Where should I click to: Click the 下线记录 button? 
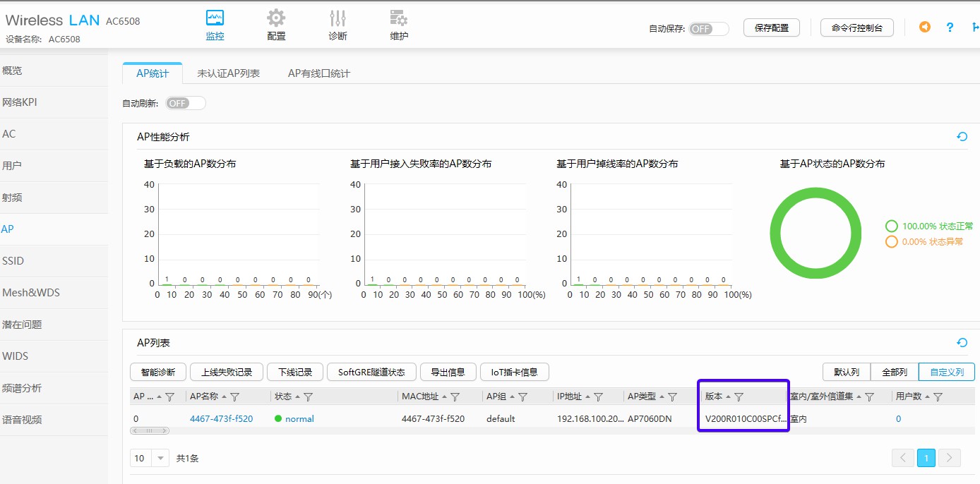pos(295,372)
